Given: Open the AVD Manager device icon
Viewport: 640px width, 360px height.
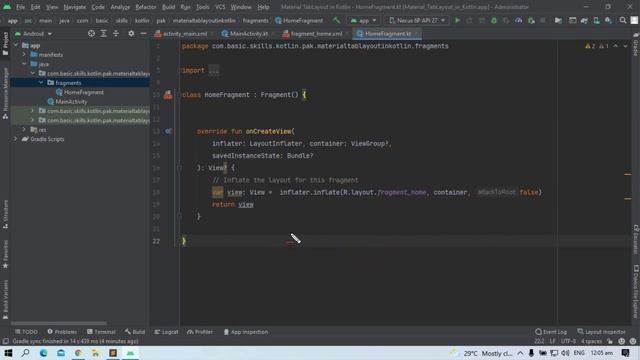Looking at the screenshot, I should click(596, 20).
